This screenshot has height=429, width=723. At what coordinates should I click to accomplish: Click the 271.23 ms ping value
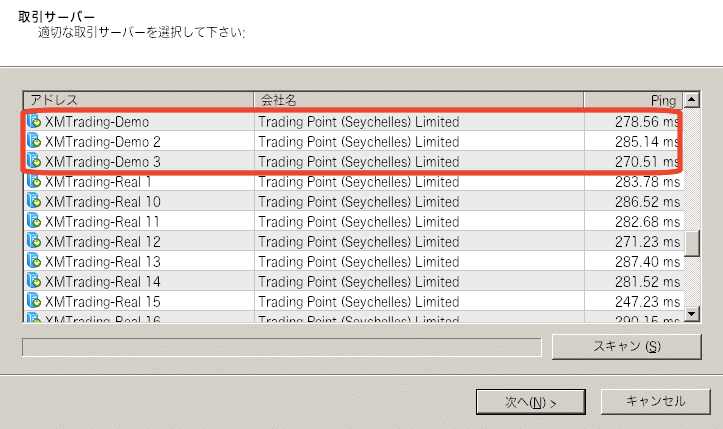[x=647, y=242]
